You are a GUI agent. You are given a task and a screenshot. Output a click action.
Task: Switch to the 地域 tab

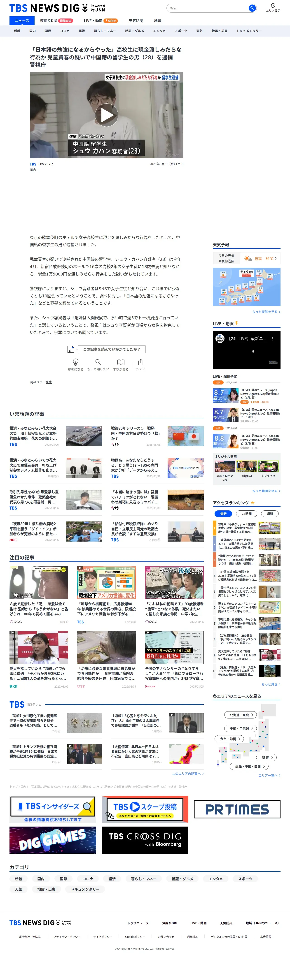click(x=158, y=21)
